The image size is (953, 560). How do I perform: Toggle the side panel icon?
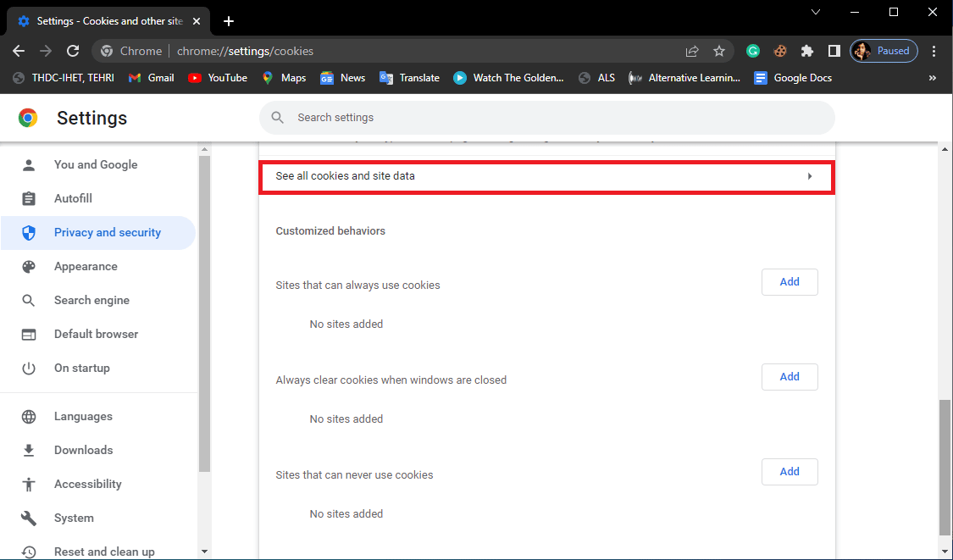click(x=834, y=51)
